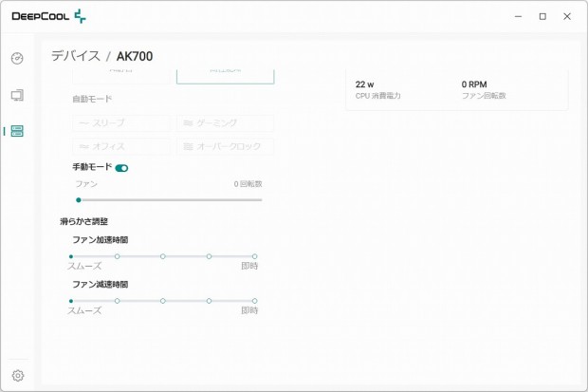Click the partially visible highlighted mode tab
The image size is (588, 392).
226,77
